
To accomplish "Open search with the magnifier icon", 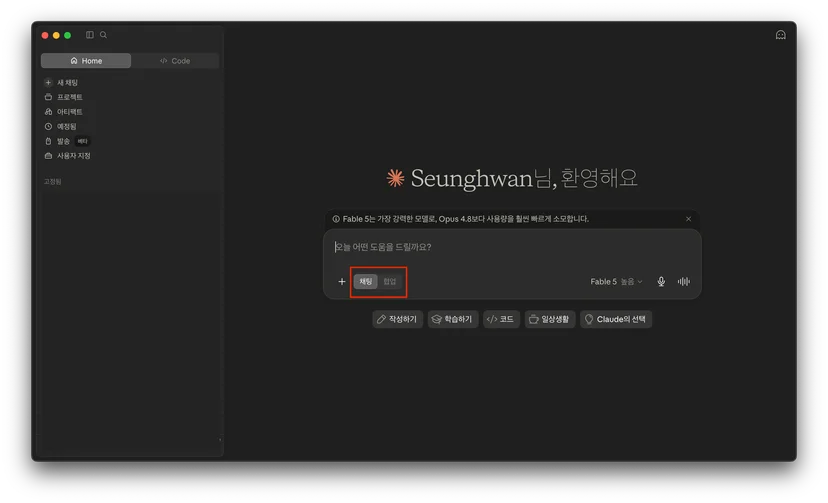I will click(x=104, y=35).
